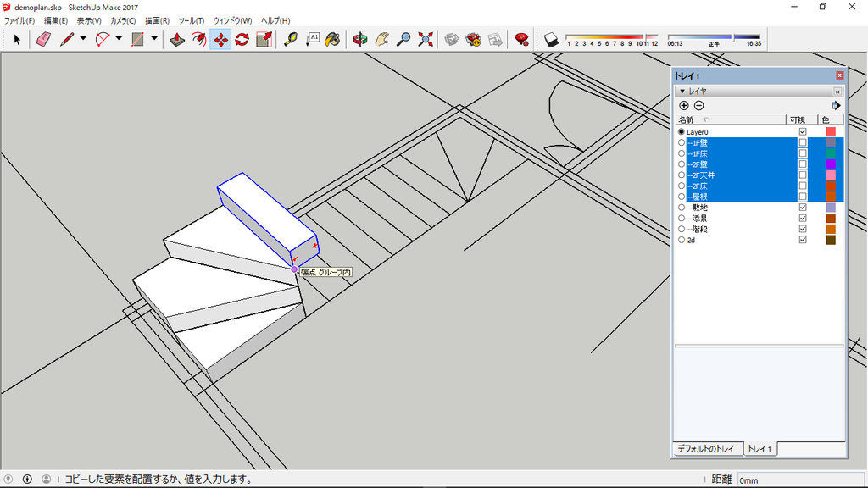Activate the Push/Pull tool
Viewport: 868px width, 488px height.
pos(177,39)
